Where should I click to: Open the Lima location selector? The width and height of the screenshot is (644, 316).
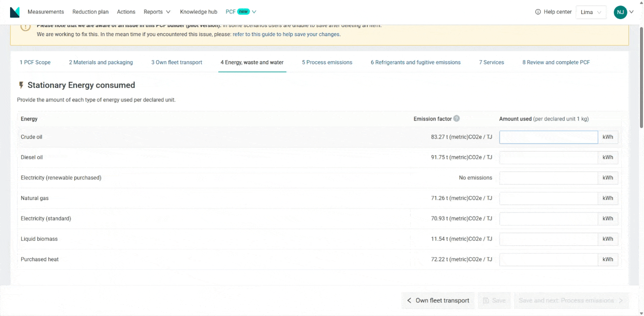591,13
